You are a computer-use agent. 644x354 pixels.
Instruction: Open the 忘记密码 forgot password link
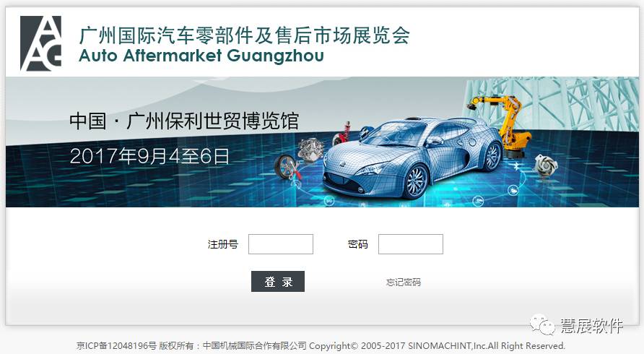(404, 282)
